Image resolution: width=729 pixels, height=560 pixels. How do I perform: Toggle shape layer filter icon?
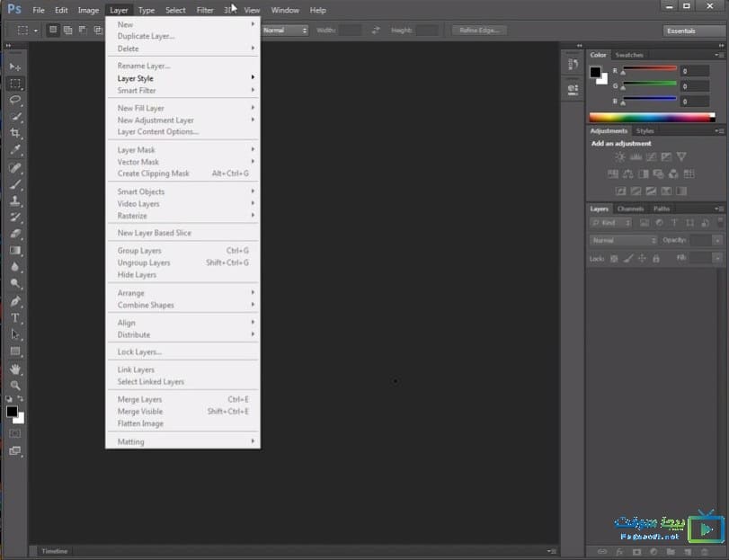tap(690, 223)
